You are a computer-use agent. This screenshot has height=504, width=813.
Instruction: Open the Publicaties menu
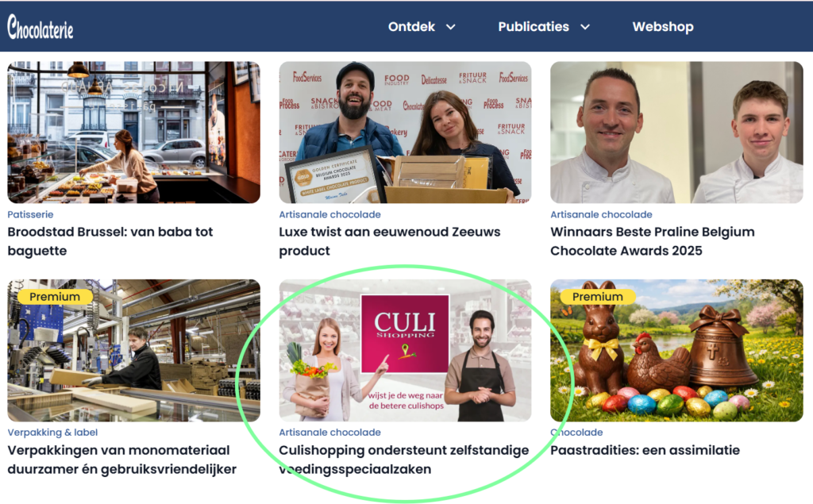point(534,26)
